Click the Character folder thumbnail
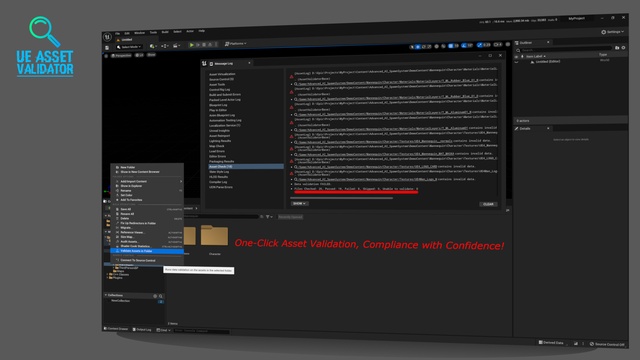640x360 pixels. pos(214,236)
